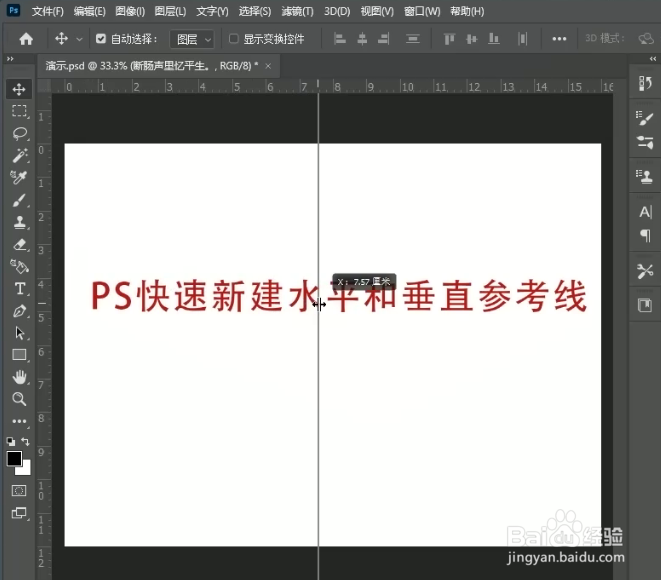Align vertical centers of layers
This screenshot has width=661, height=580.
(x=471, y=39)
